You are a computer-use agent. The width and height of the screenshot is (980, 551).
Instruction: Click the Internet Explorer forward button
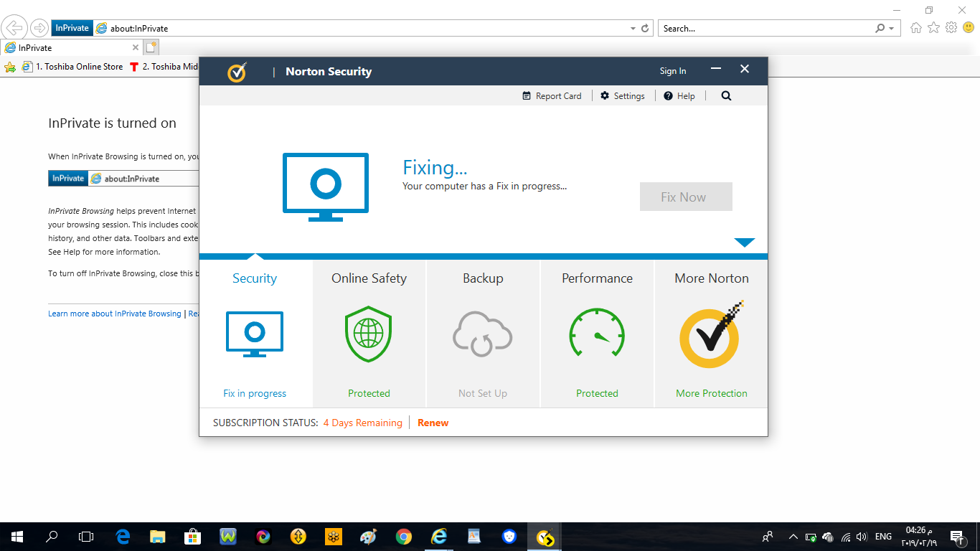pyautogui.click(x=39, y=29)
